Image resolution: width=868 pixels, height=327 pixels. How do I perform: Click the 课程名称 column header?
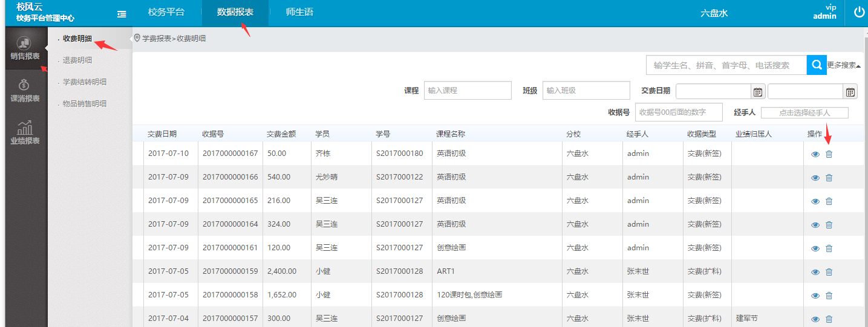pyautogui.click(x=451, y=134)
